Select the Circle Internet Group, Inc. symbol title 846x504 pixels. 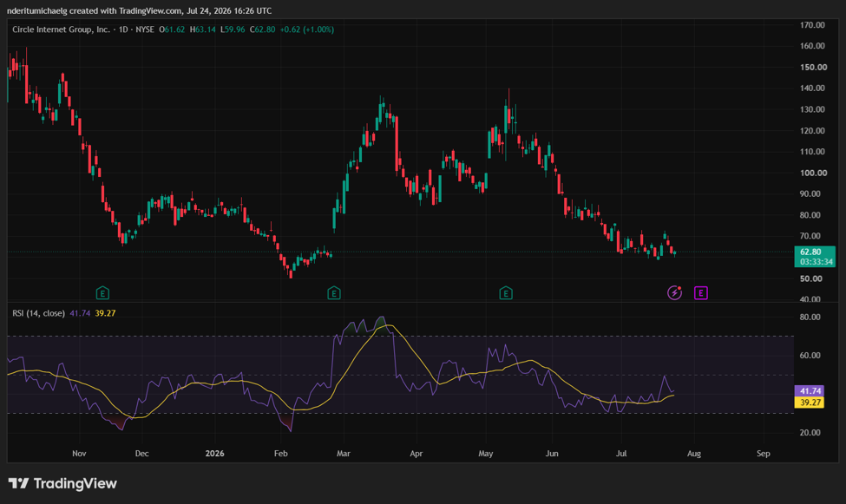pyautogui.click(x=61, y=29)
